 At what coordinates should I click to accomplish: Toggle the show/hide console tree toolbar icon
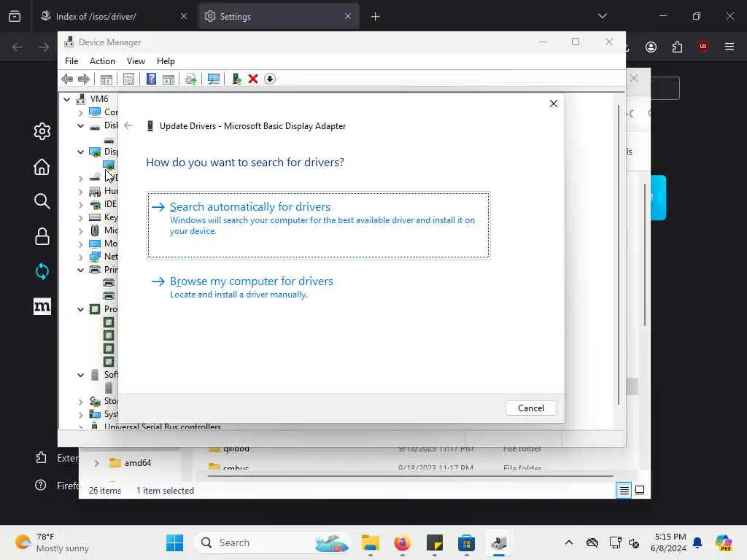coord(107,79)
